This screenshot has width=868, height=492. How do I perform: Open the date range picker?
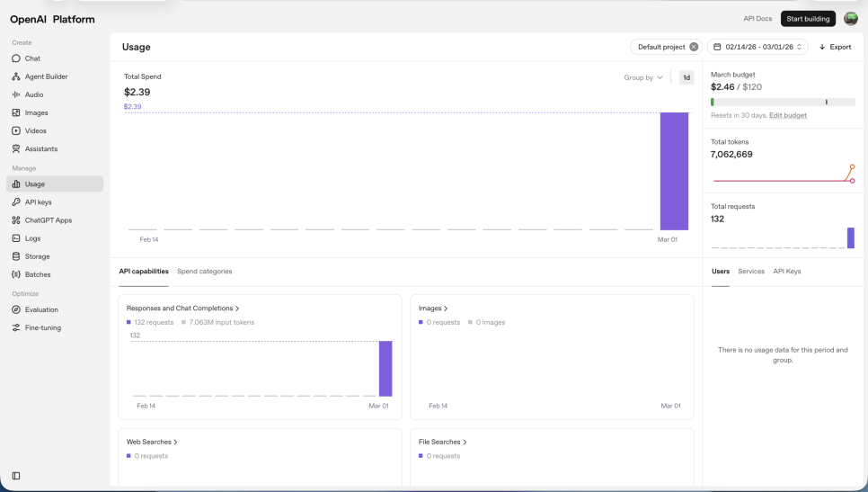pos(757,47)
